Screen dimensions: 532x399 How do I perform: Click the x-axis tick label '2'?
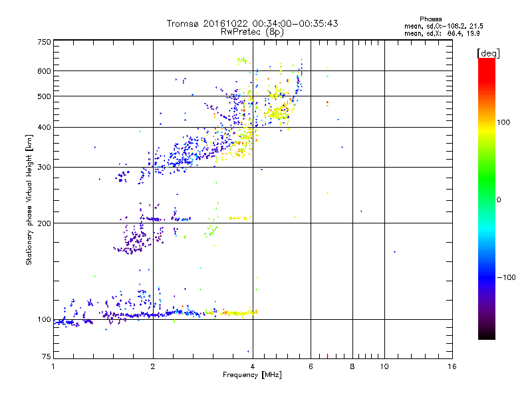pos(153,366)
